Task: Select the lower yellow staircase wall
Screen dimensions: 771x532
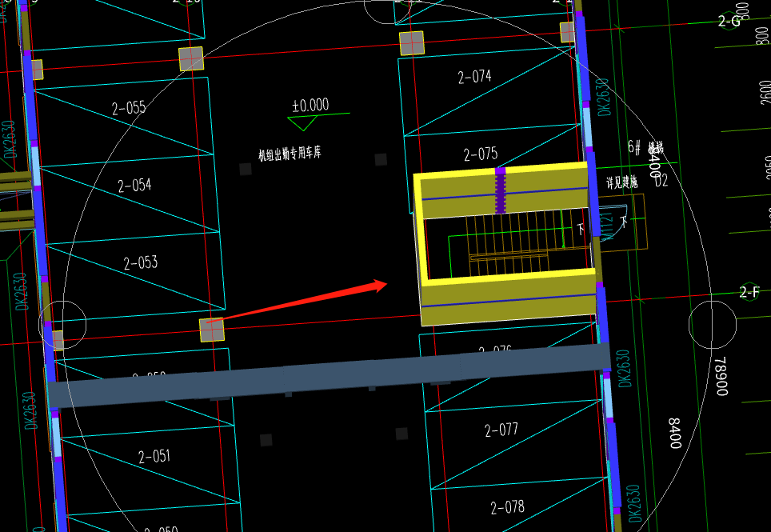Action: point(509,297)
